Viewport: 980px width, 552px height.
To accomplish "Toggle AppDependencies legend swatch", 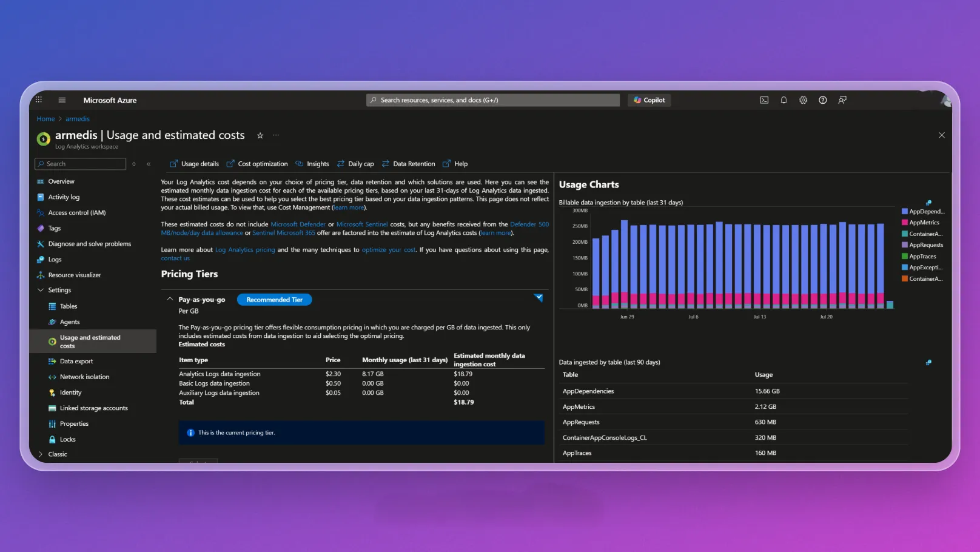I will [905, 212].
